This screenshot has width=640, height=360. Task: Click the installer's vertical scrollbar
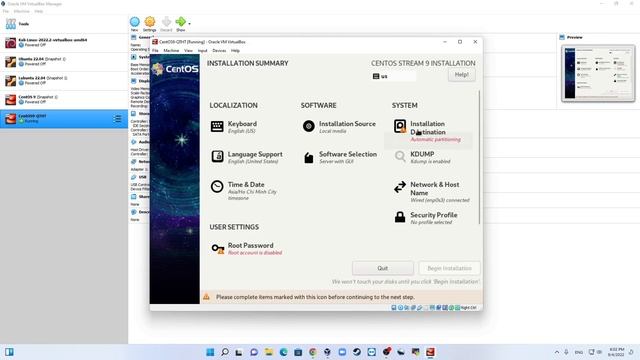479,157
